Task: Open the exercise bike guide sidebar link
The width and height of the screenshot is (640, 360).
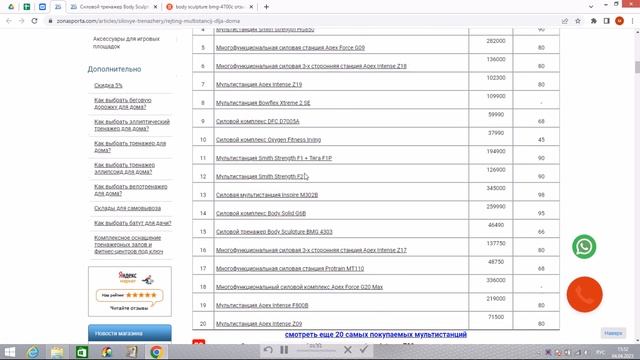Action: [131, 190]
